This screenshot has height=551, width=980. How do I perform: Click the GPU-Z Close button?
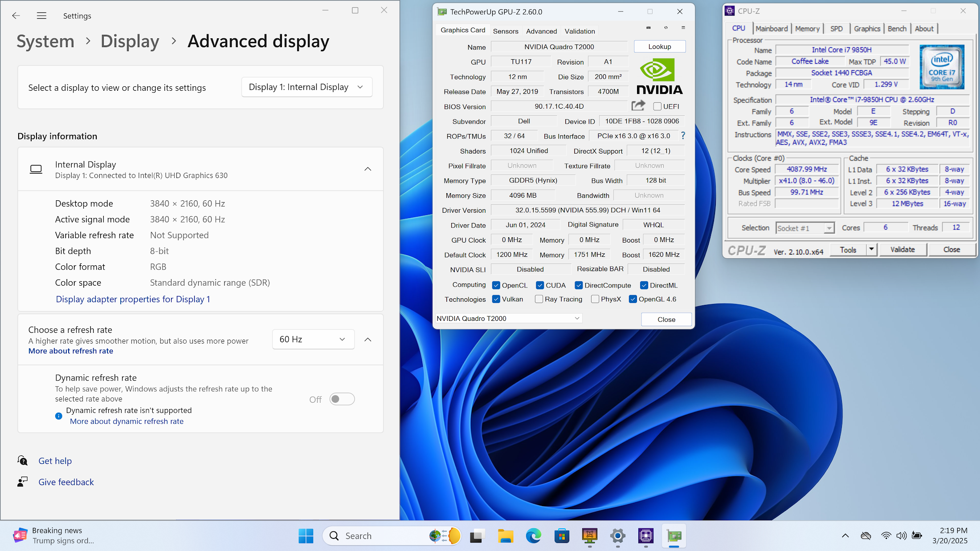coord(666,320)
